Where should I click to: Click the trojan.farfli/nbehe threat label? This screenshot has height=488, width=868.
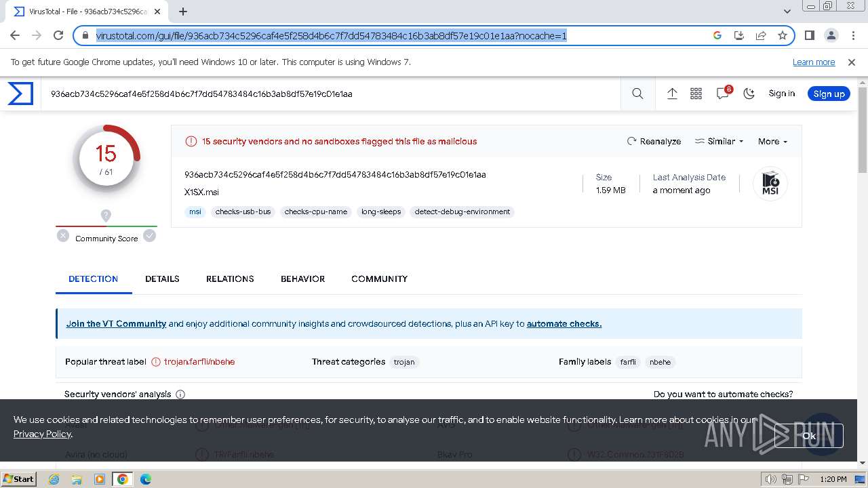pos(199,362)
